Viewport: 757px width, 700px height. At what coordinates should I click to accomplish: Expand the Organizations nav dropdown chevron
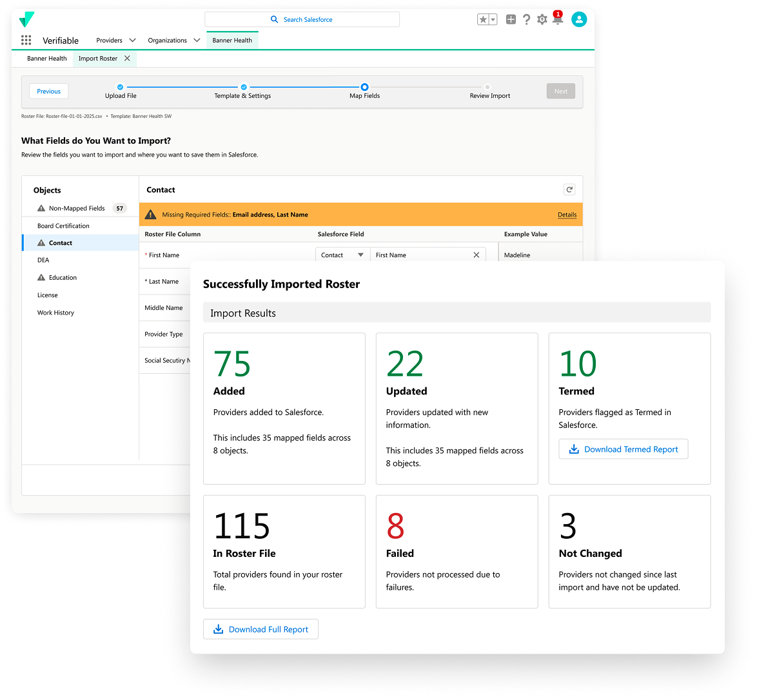197,40
